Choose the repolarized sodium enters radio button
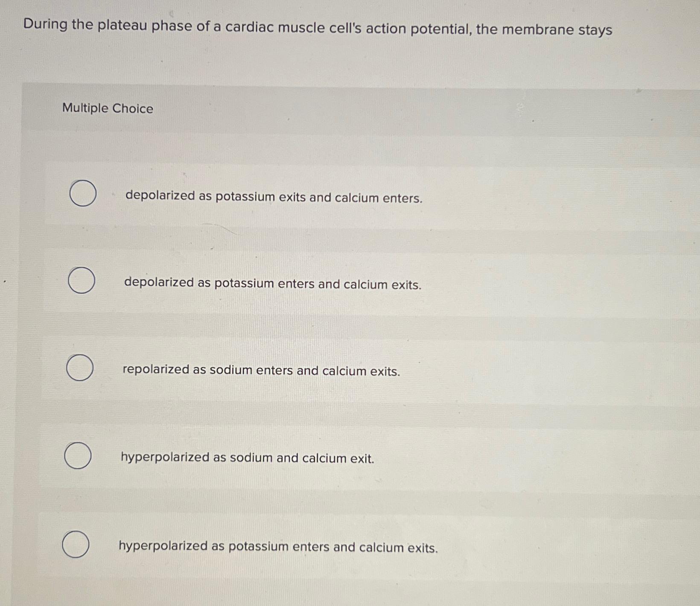This screenshot has height=606, width=700. [80, 367]
